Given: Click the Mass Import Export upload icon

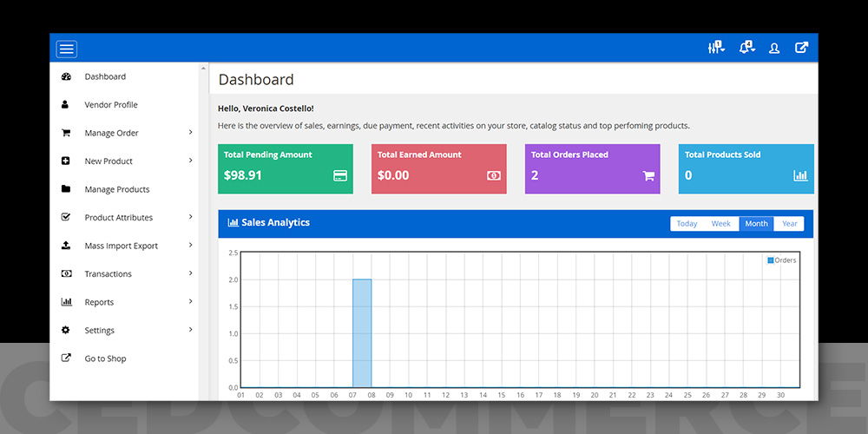Looking at the screenshot, I should (66, 246).
